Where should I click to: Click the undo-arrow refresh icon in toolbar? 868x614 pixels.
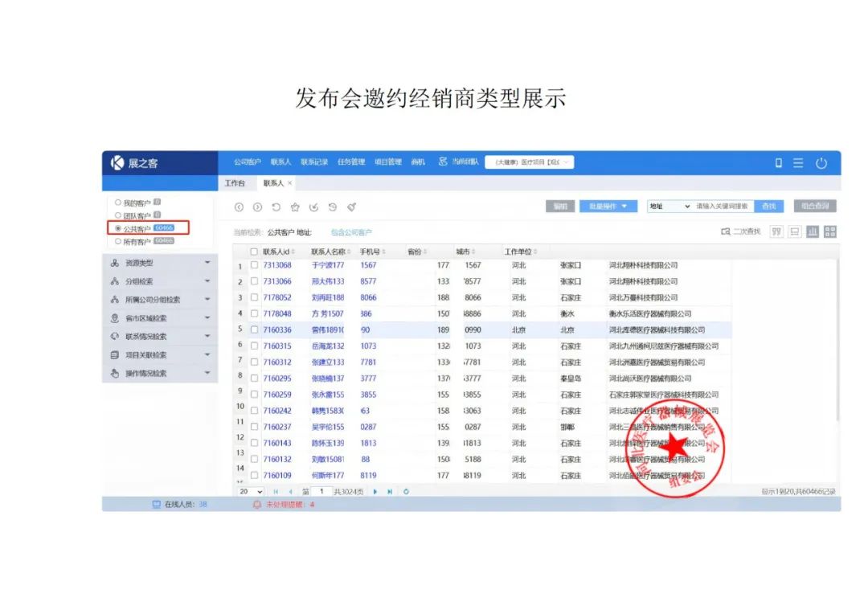[x=276, y=207]
